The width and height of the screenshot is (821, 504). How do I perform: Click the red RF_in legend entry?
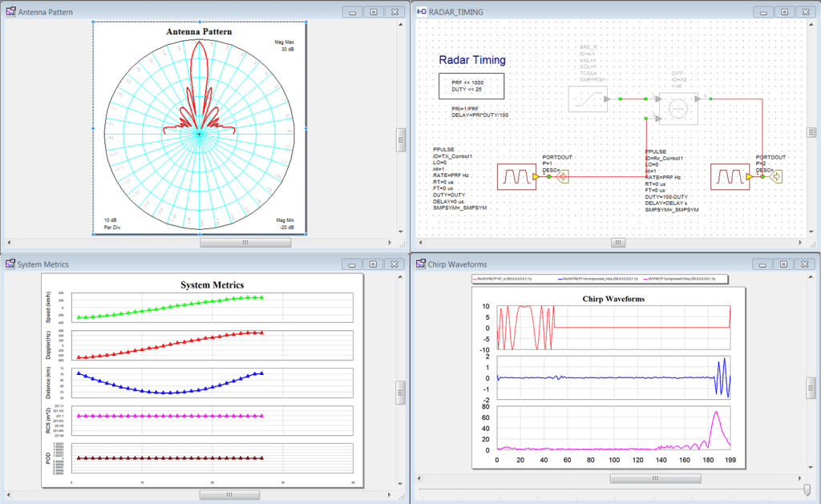[503, 279]
